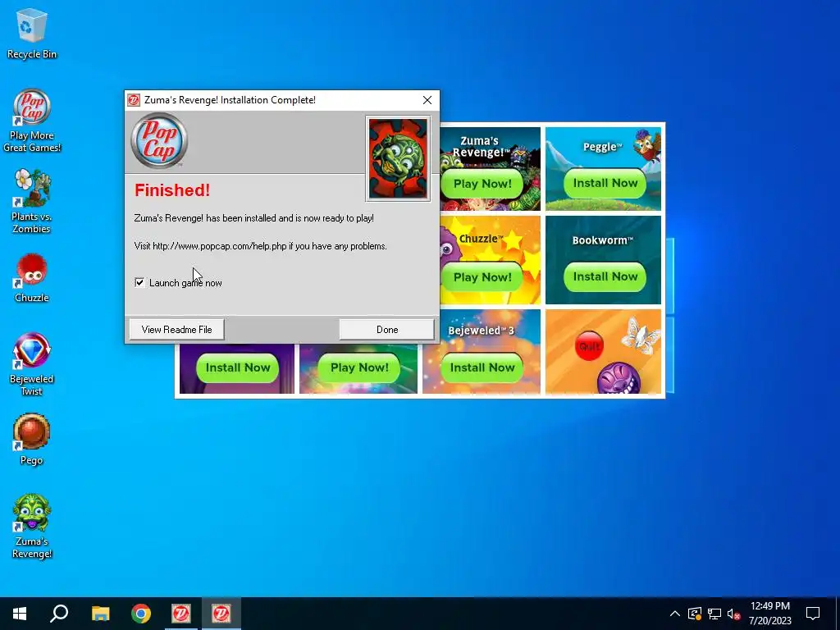Select Plants vs. Zombies desktop icon
The height and width of the screenshot is (630, 840).
coord(32,202)
